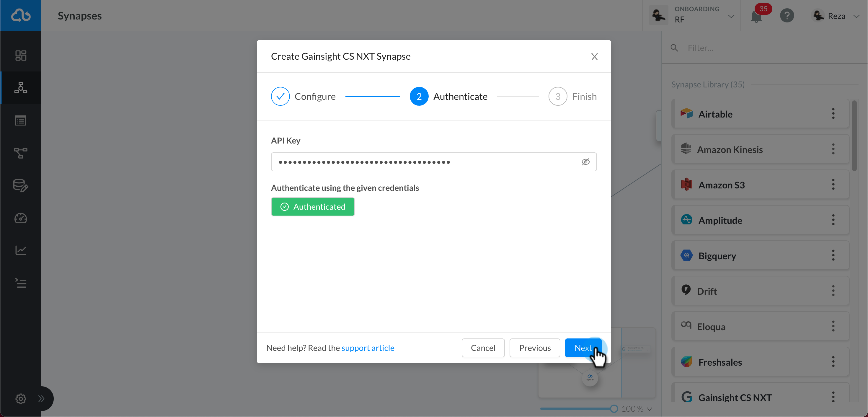
Task: Click the Freshsales synapse icon
Action: 686,361
